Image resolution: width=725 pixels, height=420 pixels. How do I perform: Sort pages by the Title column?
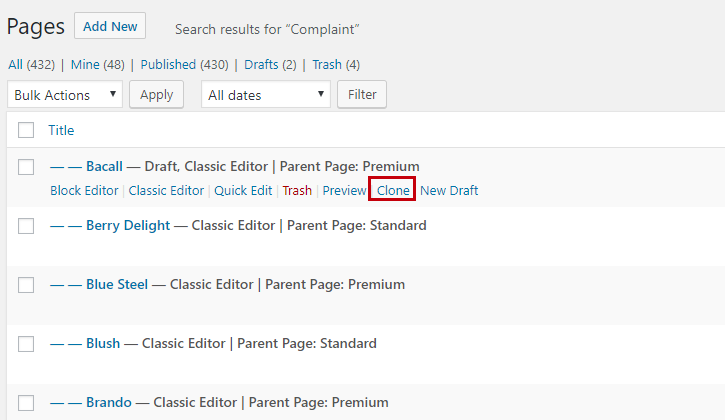(61, 130)
